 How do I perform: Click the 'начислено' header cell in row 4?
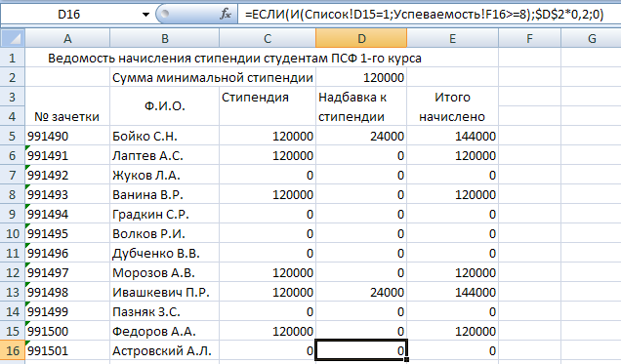coord(452,116)
